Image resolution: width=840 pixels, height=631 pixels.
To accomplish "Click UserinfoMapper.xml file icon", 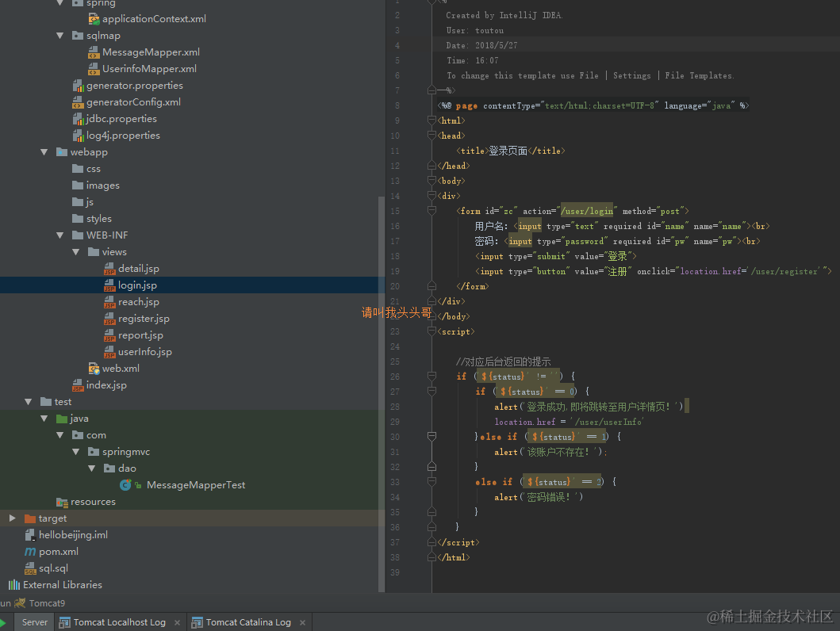I will click(x=94, y=69).
